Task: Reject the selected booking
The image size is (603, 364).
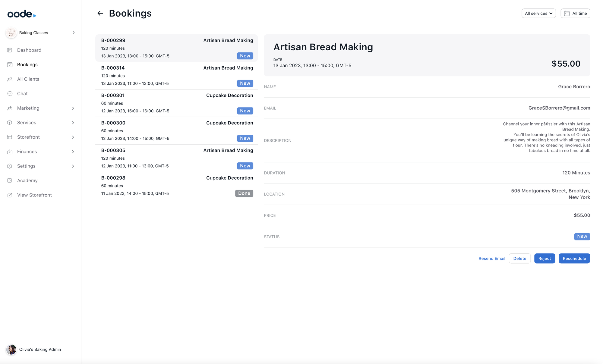Action: point(545,259)
